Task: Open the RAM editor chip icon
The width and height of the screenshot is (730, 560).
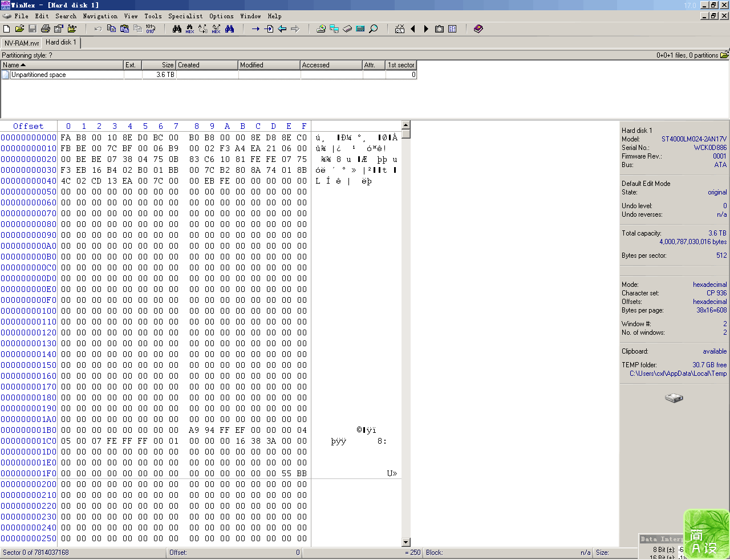Action: 347,29
